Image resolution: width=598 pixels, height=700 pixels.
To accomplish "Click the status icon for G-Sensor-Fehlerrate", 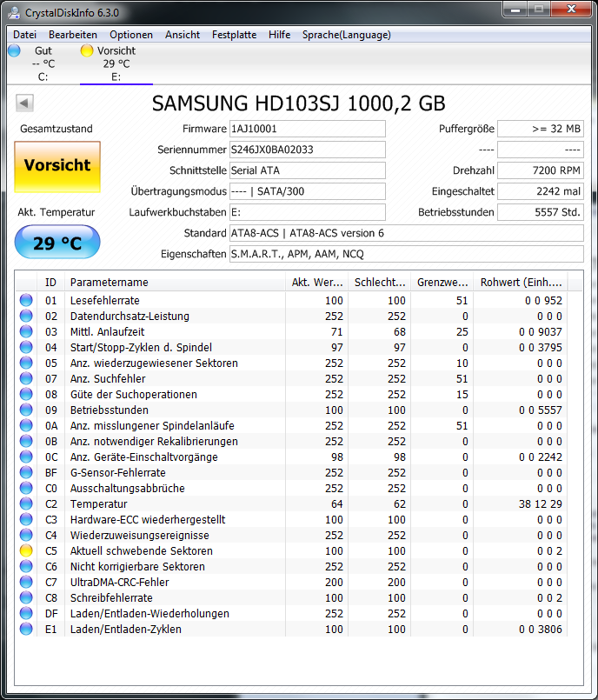I will (26, 472).
